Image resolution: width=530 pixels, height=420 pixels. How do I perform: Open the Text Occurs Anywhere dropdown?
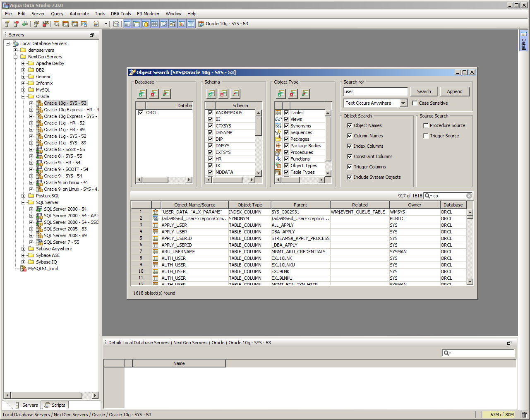403,103
